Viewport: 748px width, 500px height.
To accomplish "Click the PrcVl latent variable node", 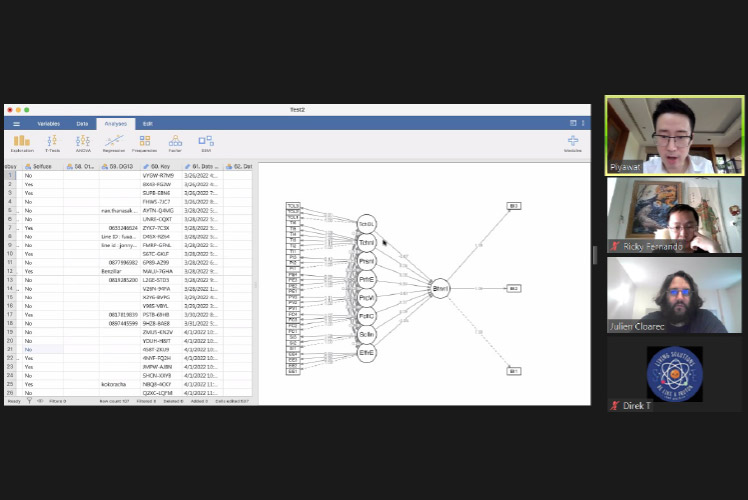I will (x=366, y=298).
